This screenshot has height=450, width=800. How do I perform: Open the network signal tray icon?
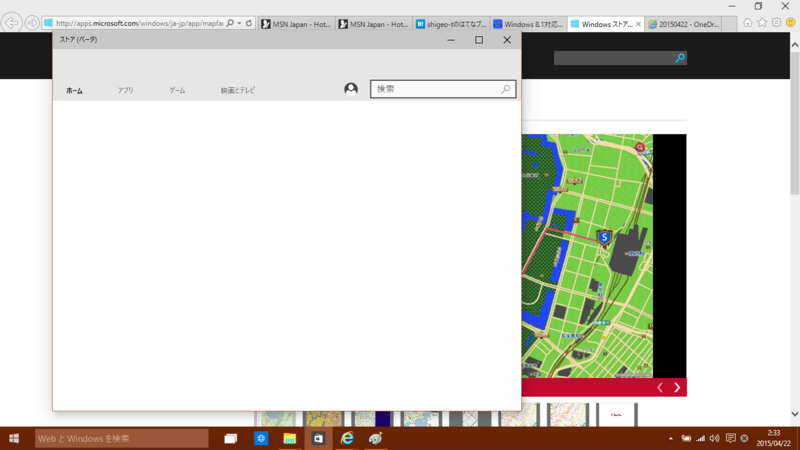[x=701, y=438]
